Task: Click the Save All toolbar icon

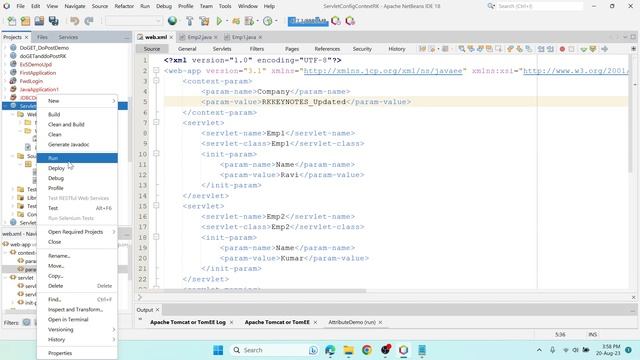Action: pos(53,21)
